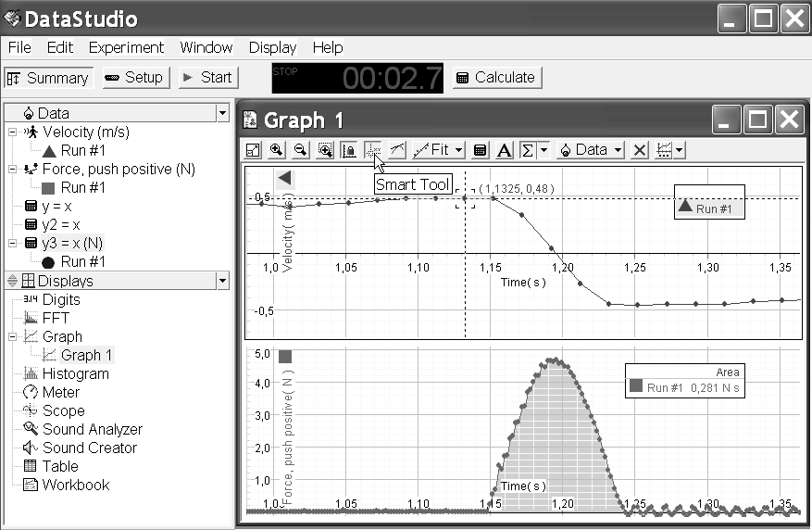Image resolution: width=812 pixels, height=530 pixels.
Task: Open the graph settings dropdown arrow
Action: tap(679, 150)
